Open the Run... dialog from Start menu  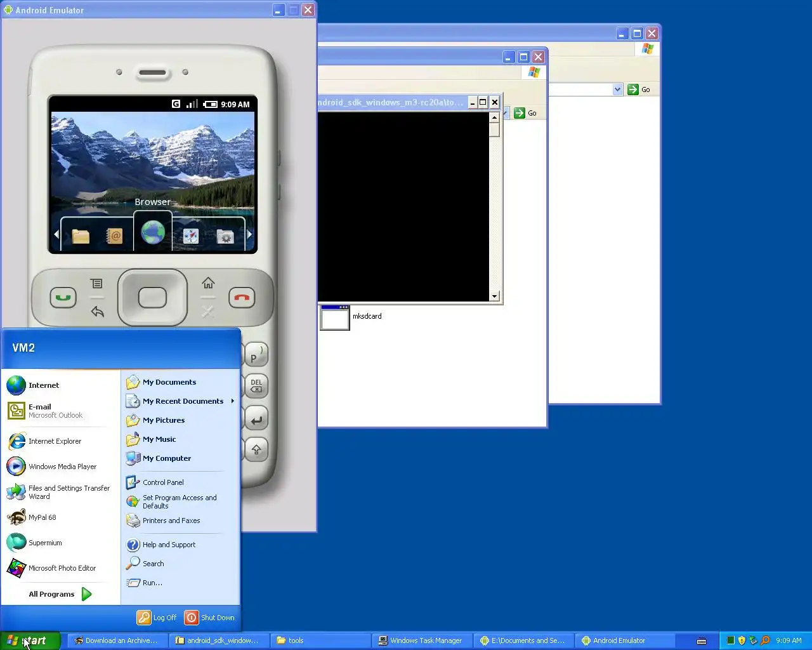coord(180,583)
